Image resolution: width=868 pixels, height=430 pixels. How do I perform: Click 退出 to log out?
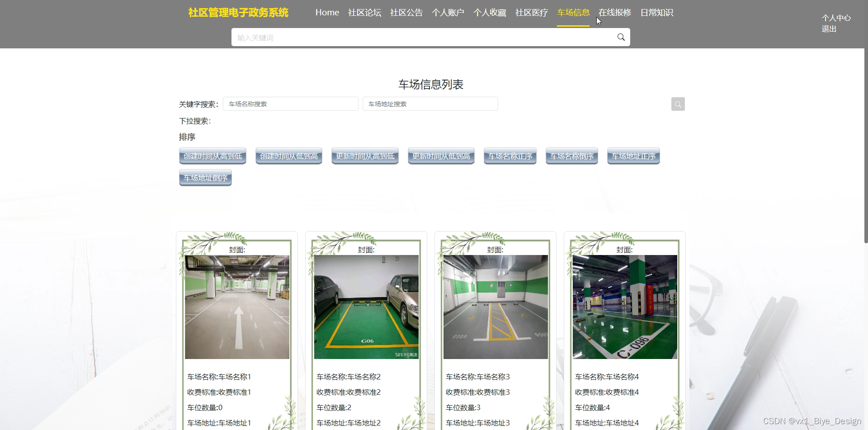tap(829, 29)
